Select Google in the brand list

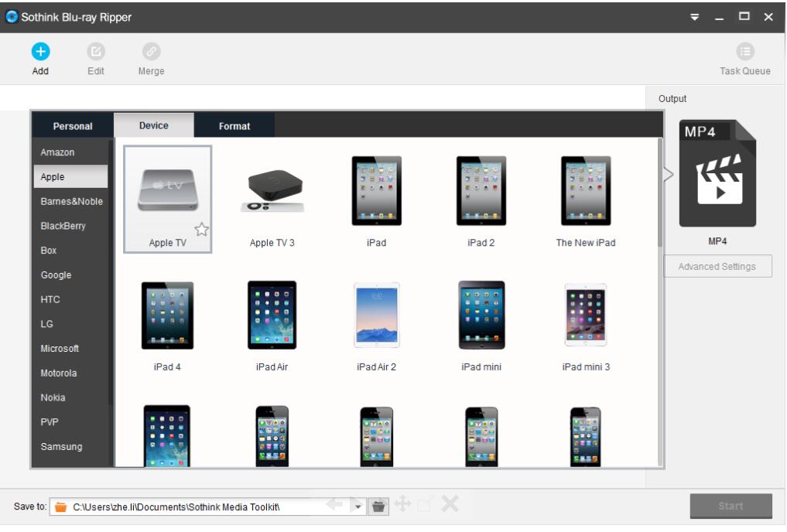pyautogui.click(x=70, y=275)
